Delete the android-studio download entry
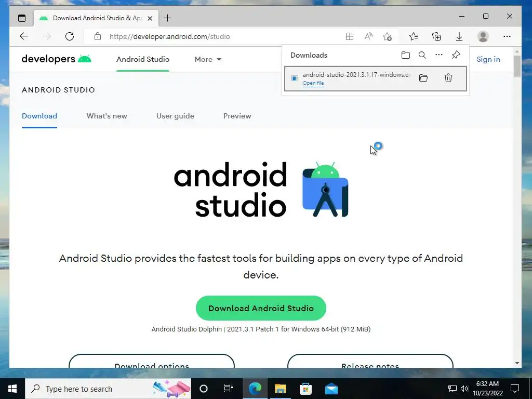Viewport: 532px width, 399px height. pos(448,78)
